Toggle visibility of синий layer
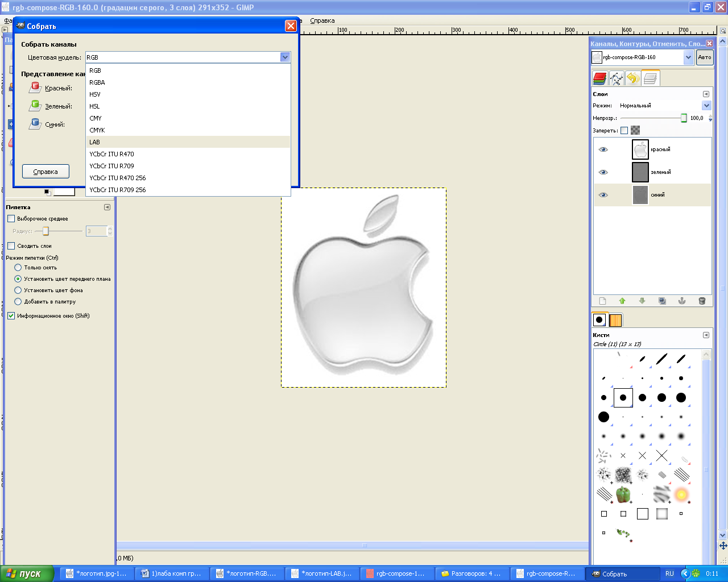The height and width of the screenshot is (582, 728). [603, 195]
